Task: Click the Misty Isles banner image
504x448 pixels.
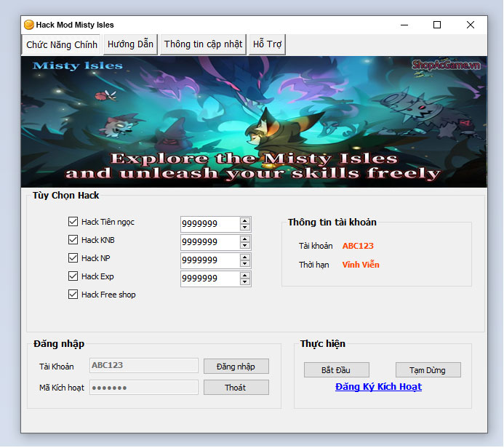Action: pos(254,121)
